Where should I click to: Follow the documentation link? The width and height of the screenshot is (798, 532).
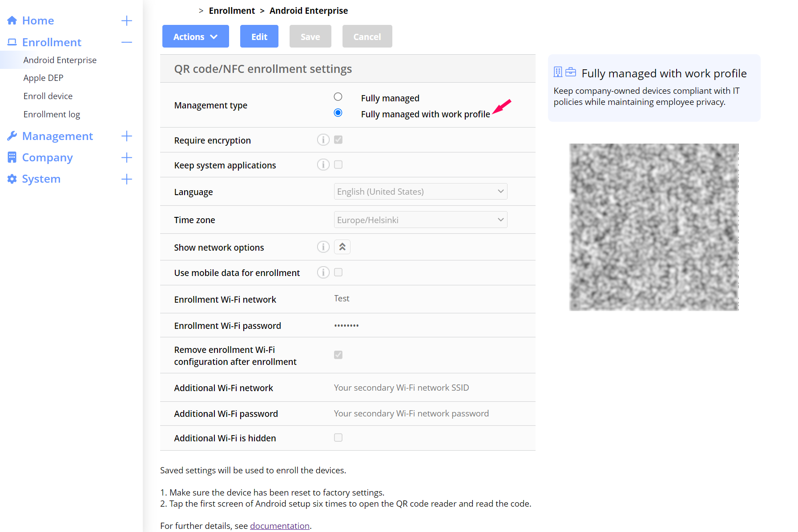pos(280,526)
